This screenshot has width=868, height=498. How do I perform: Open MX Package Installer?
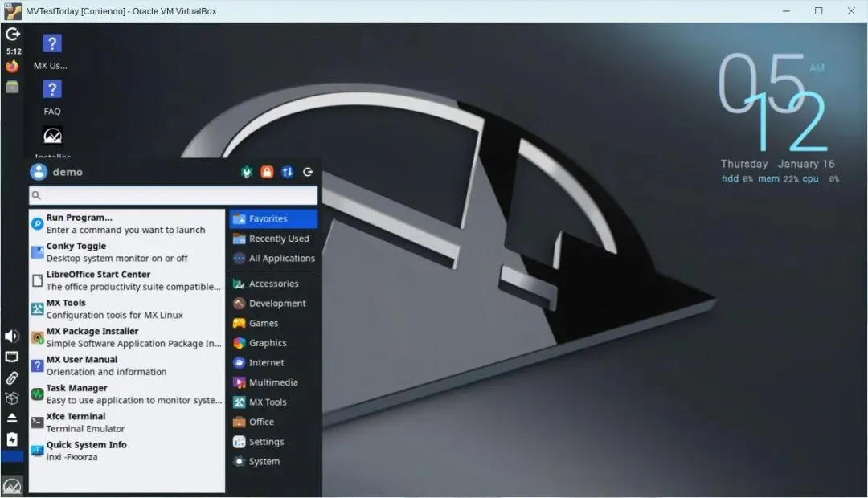127,337
